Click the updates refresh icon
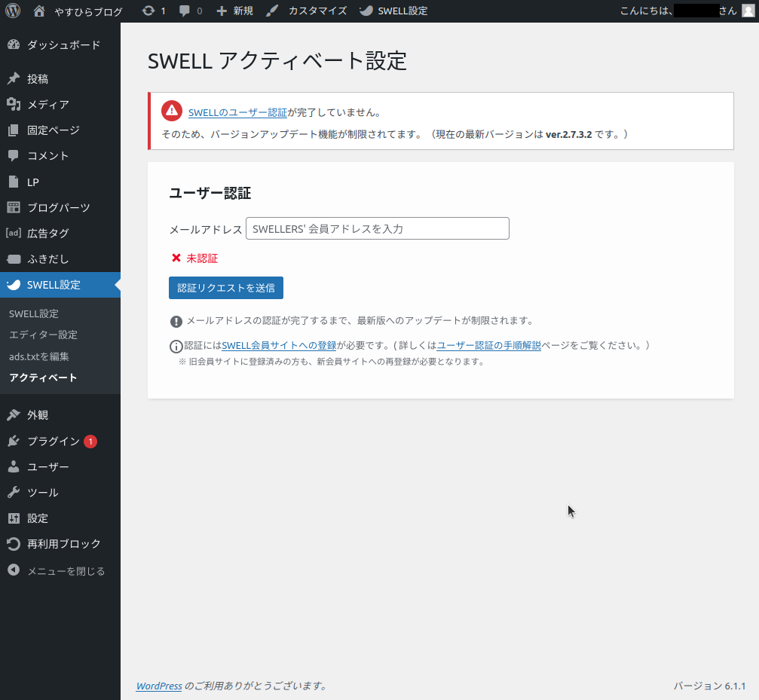This screenshot has width=759, height=700. 148,11
